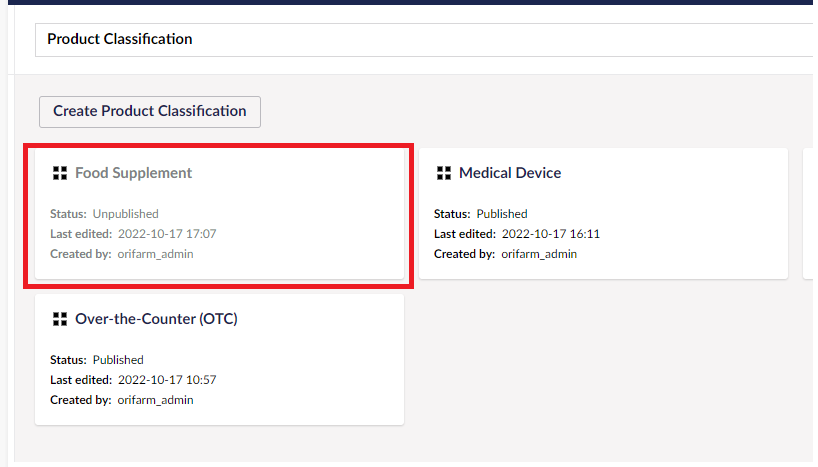The width and height of the screenshot is (818, 467).
Task: Select the Food Supplement card body
Action: tap(220, 213)
